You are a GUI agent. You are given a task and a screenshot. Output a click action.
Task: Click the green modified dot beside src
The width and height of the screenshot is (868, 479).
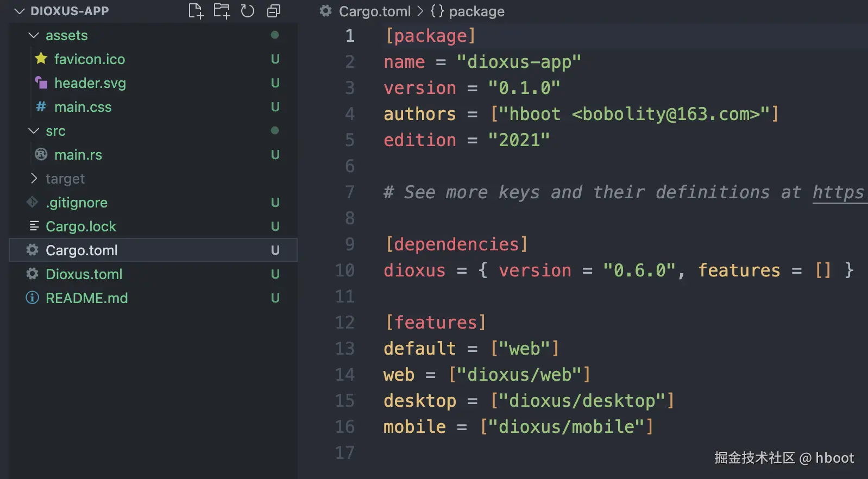(275, 130)
